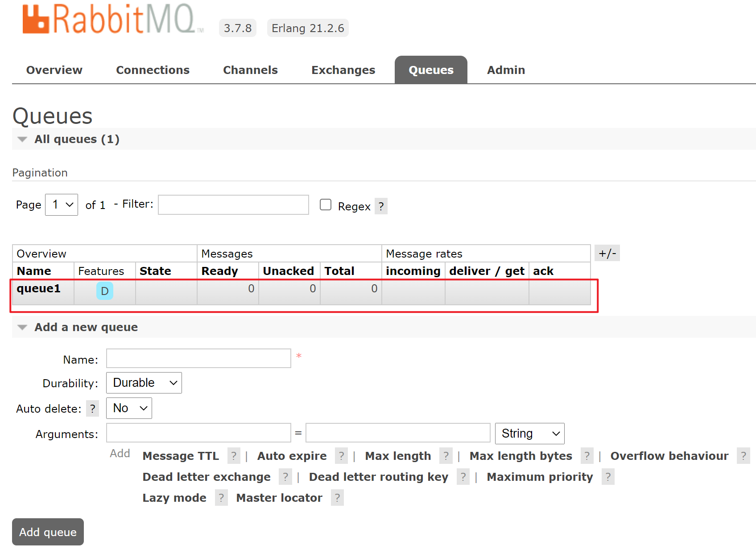756x549 pixels.
Task: Open the Page number dropdown
Action: (62, 205)
